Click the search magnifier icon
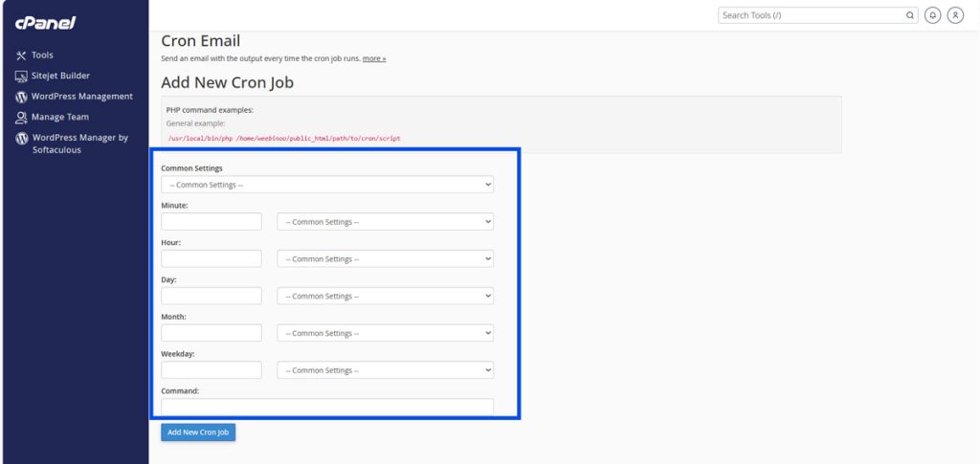The width and height of the screenshot is (980, 464). click(x=910, y=15)
